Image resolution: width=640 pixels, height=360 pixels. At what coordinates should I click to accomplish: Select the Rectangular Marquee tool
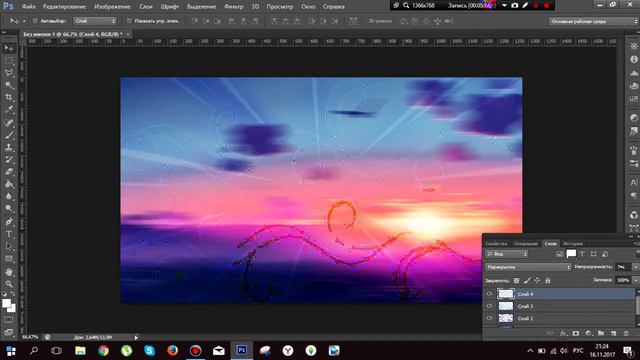(9, 60)
